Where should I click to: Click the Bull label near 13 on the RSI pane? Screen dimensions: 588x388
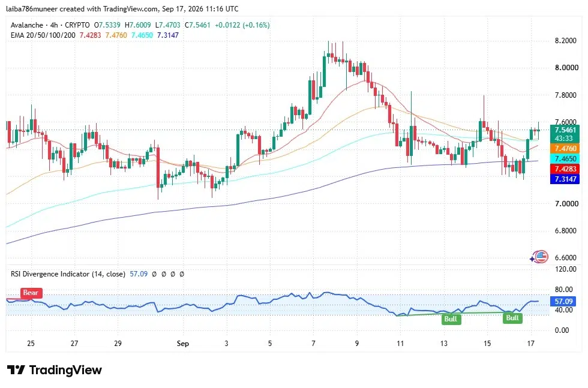point(451,318)
